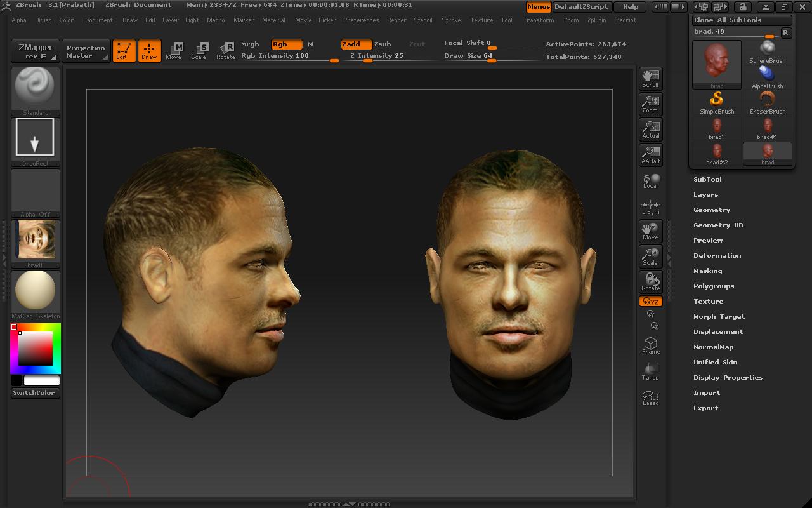
Task: Open the Preferences menu
Action: click(361, 20)
